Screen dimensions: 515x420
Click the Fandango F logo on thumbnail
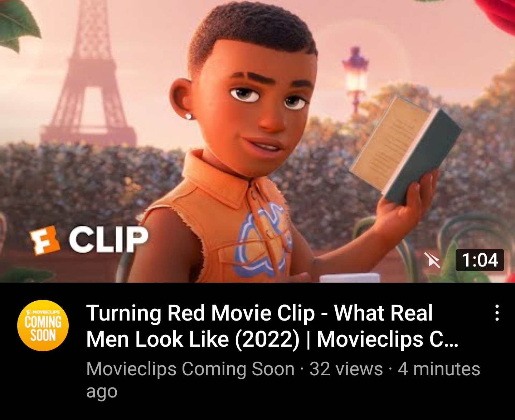[44, 240]
